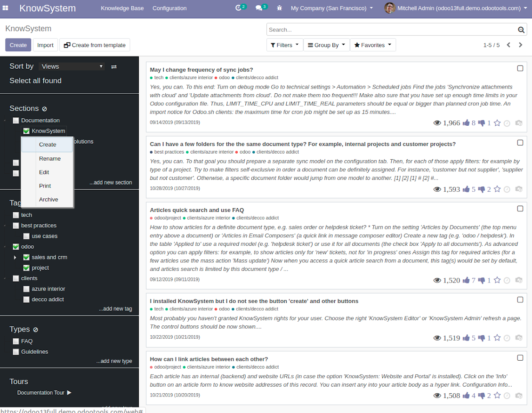Open the Configuration menu

[x=169, y=8]
